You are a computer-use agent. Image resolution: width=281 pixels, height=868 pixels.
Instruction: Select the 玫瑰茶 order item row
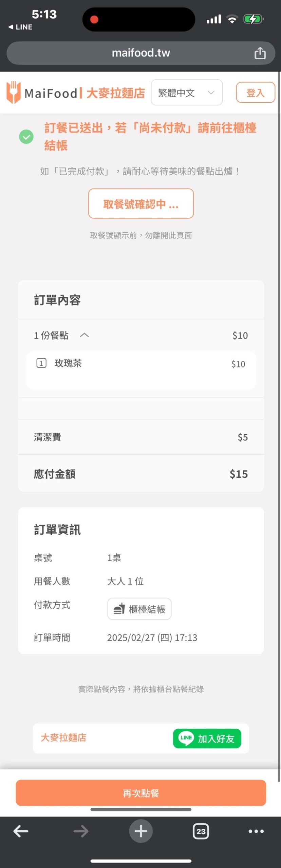click(x=141, y=364)
